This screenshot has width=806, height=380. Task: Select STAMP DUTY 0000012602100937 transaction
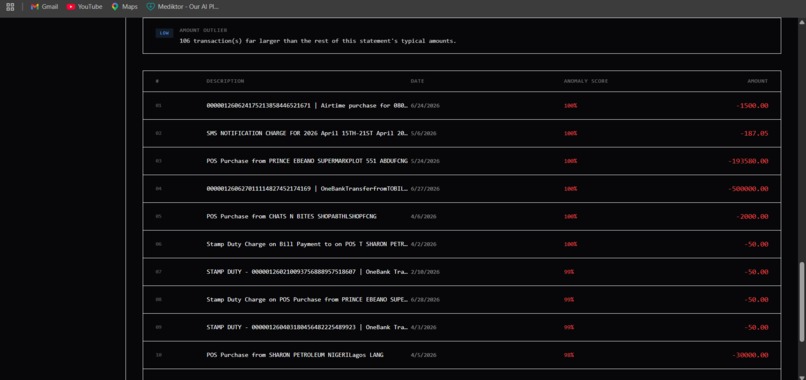(x=307, y=272)
